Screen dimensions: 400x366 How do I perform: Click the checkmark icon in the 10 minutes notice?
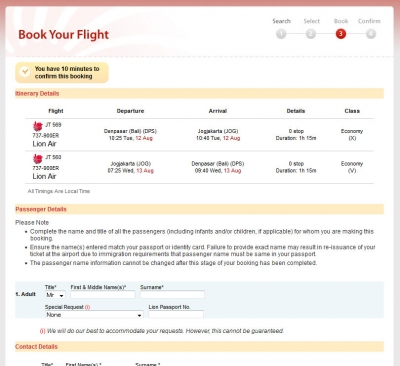tap(25, 72)
